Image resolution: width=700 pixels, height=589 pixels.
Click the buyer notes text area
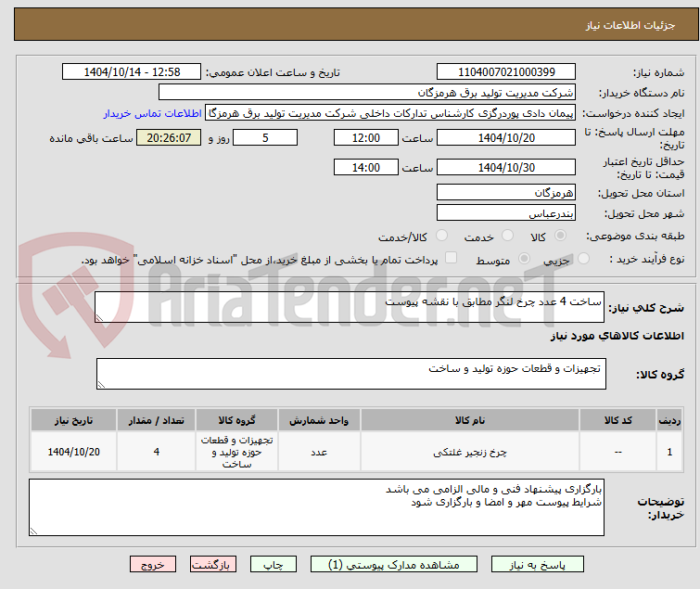[316, 507]
